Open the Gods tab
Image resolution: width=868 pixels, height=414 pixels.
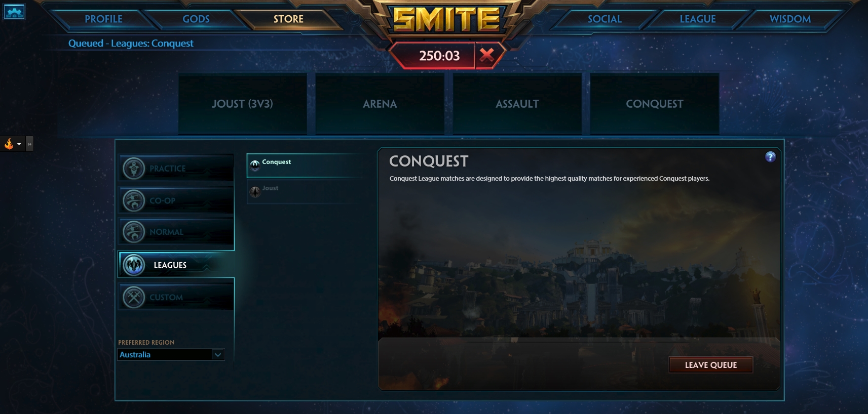196,19
